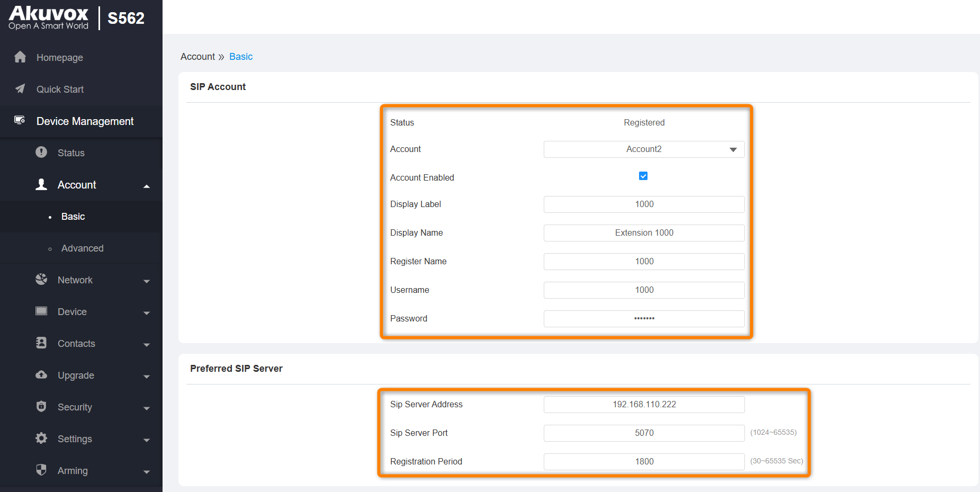Uncheck the Account Enabled checkbox
The height and width of the screenshot is (492, 980).
[x=643, y=176]
